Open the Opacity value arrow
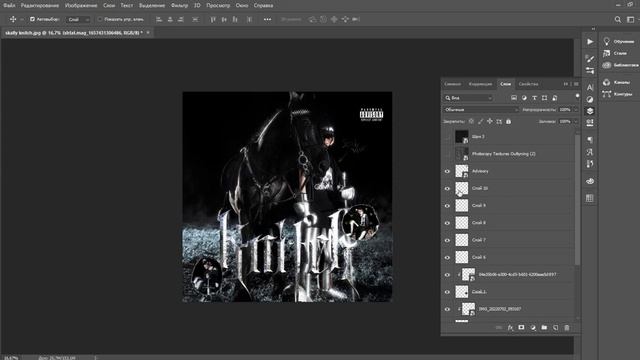 (x=576, y=109)
